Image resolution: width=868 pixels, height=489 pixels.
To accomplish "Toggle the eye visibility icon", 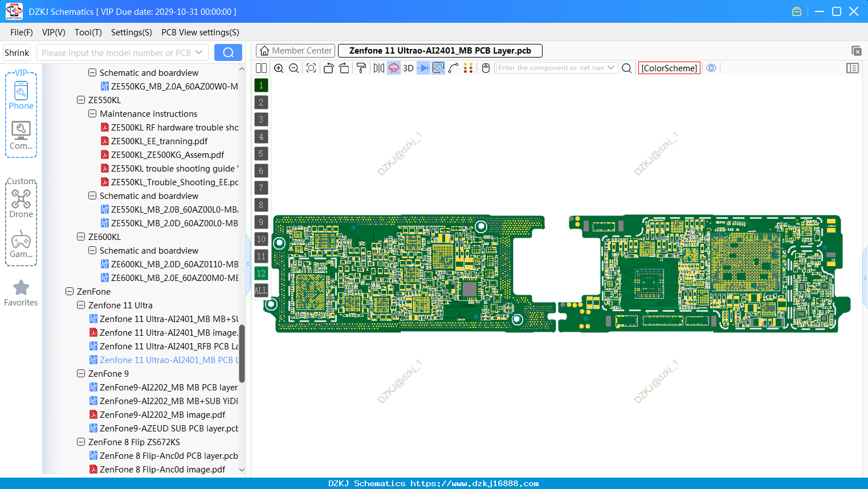I will tap(711, 68).
